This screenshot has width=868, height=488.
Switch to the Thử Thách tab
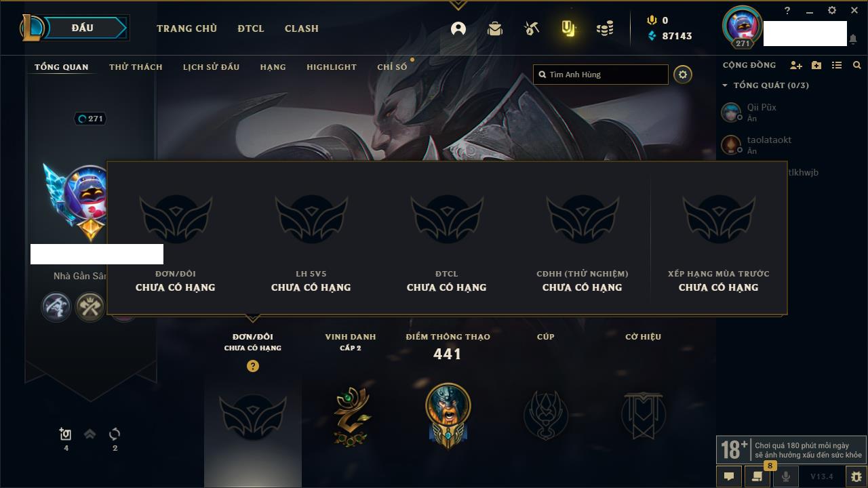pyautogui.click(x=136, y=67)
